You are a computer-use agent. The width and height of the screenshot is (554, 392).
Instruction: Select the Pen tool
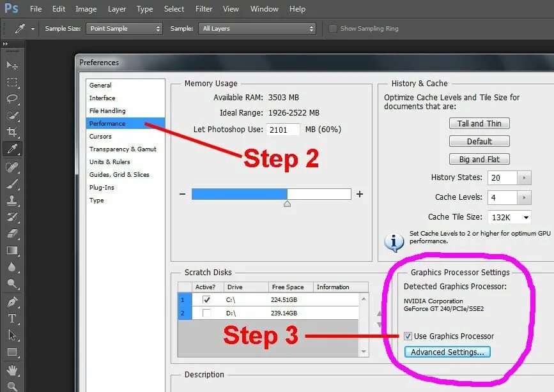pyautogui.click(x=12, y=302)
